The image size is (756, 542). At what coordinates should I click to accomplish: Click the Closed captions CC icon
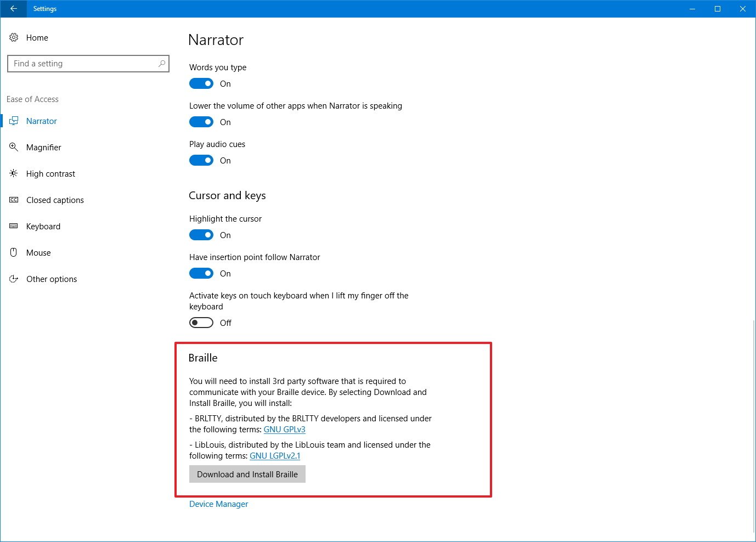coord(14,200)
